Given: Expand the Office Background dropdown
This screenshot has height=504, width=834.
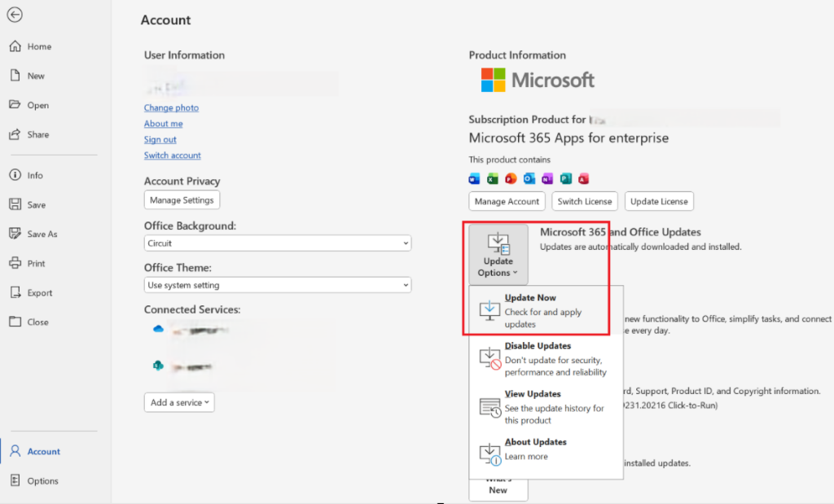Looking at the screenshot, I should (x=277, y=243).
